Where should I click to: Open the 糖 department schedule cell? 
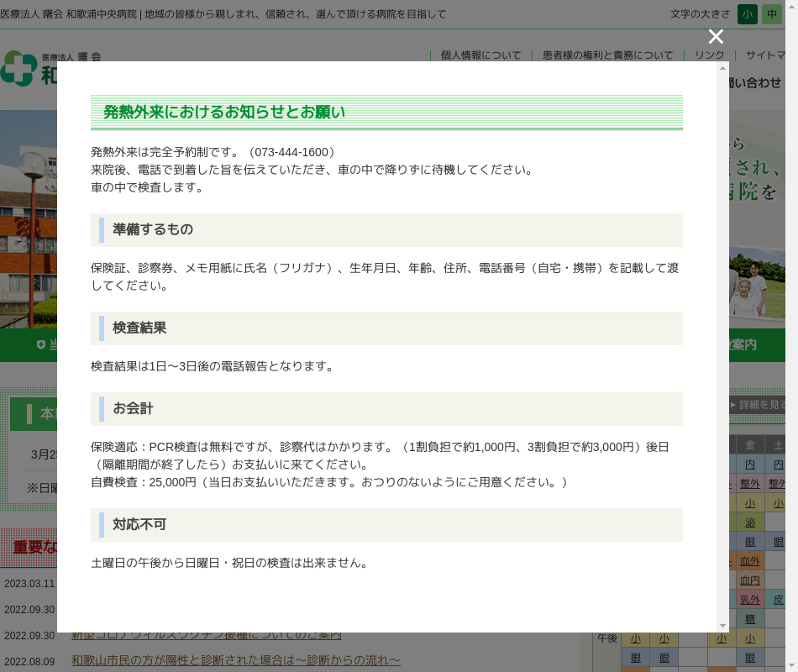tap(750, 619)
